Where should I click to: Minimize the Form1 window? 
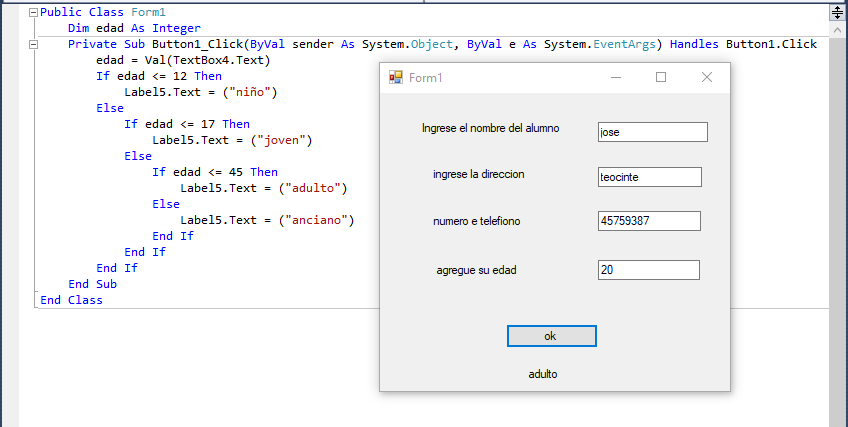coord(615,77)
